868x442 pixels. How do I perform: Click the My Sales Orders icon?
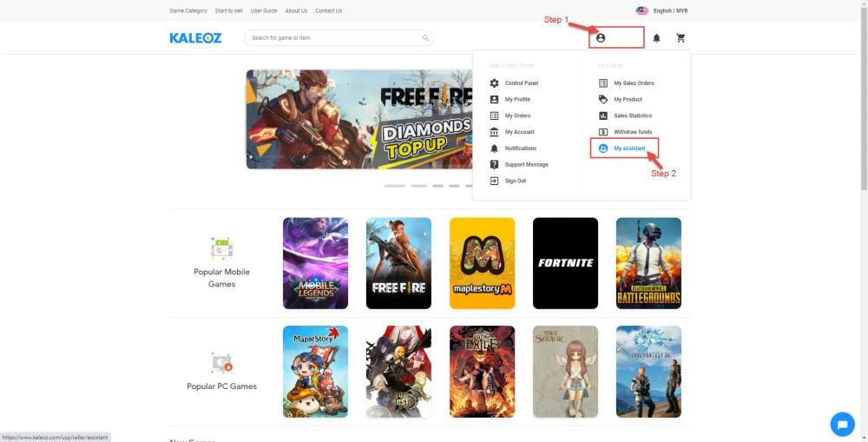coord(603,83)
